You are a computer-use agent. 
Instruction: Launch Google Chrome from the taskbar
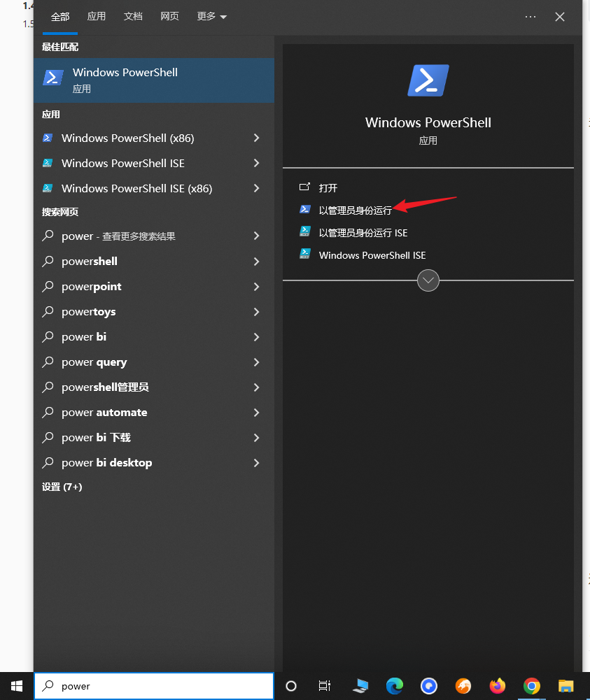click(531, 686)
